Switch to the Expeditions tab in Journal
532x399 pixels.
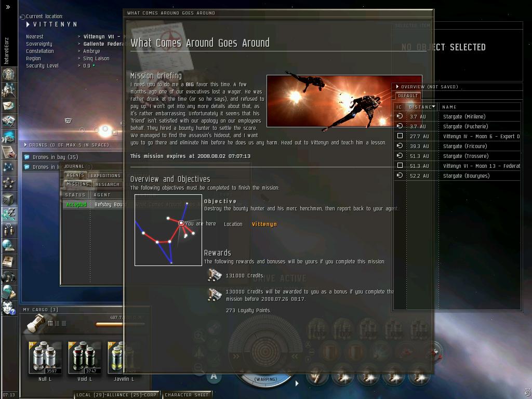(105, 176)
